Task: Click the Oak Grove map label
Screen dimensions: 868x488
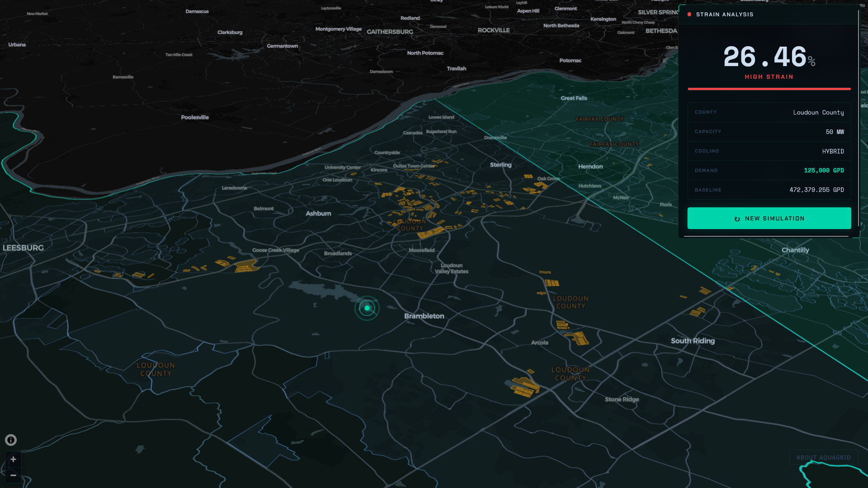Action: [548, 179]
